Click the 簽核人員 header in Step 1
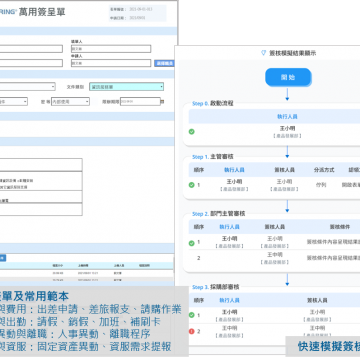The height and width of the screenshot is (360, 360). click(x=284, y=170)
